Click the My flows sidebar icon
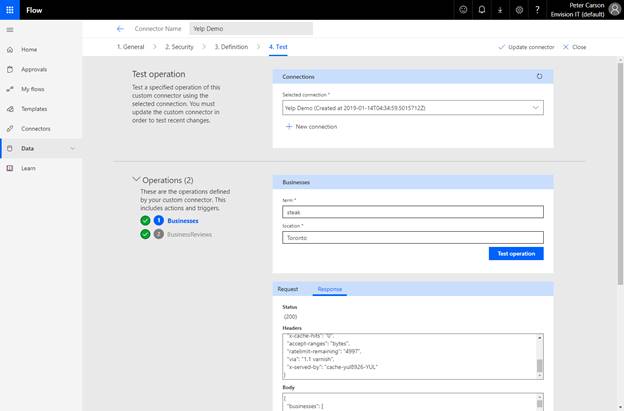 (x=10, y=89)
